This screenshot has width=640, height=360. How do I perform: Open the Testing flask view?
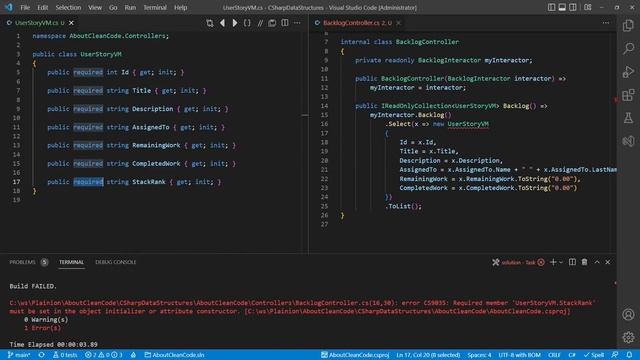coord(628,118)
